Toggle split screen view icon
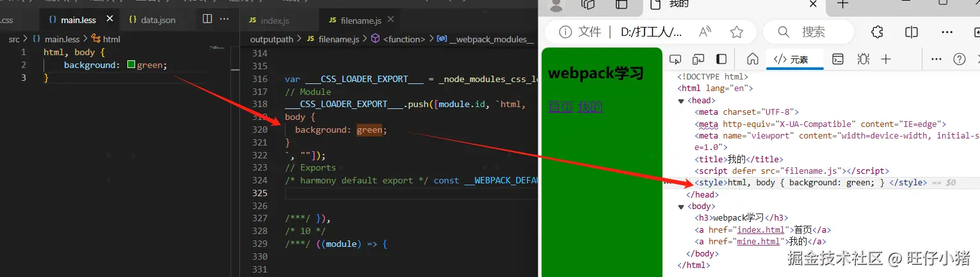980x277 pixels. tap(912, 32)
